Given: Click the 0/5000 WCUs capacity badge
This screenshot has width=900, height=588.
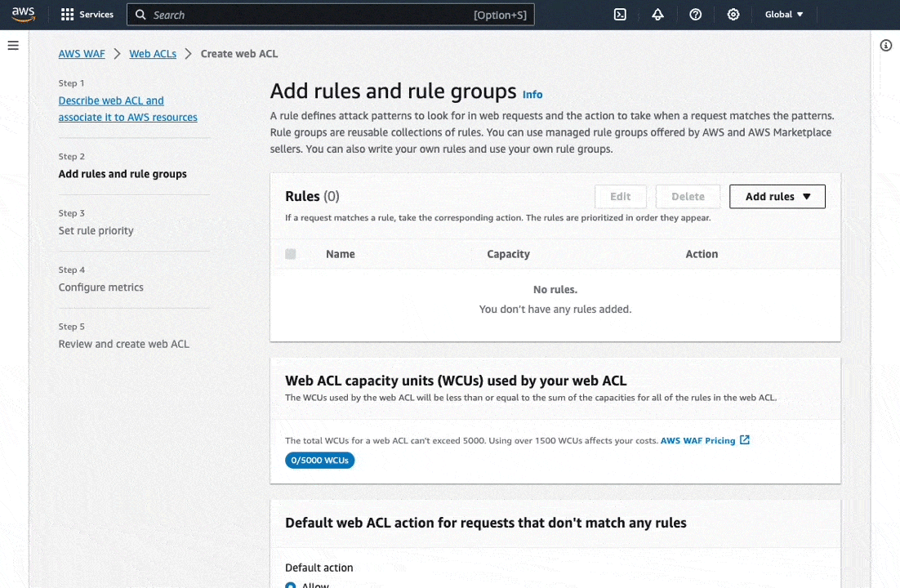Looking at the screenshot, I should (x=319, y=461).
